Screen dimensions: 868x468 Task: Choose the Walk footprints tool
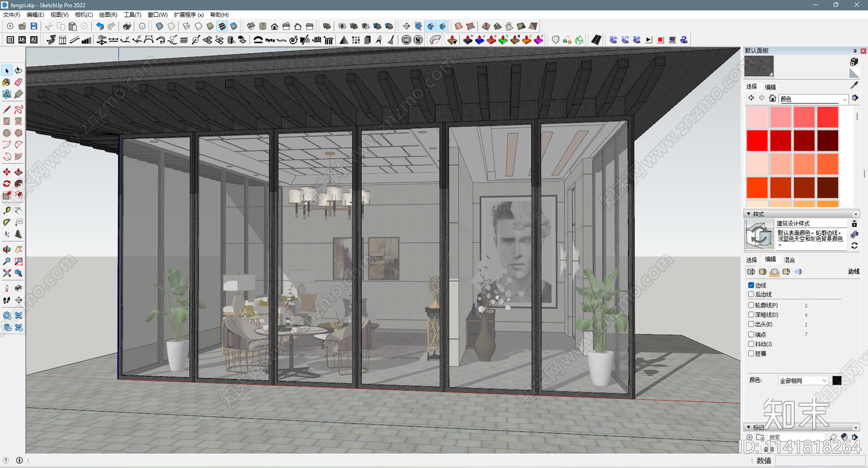[7, 300]
